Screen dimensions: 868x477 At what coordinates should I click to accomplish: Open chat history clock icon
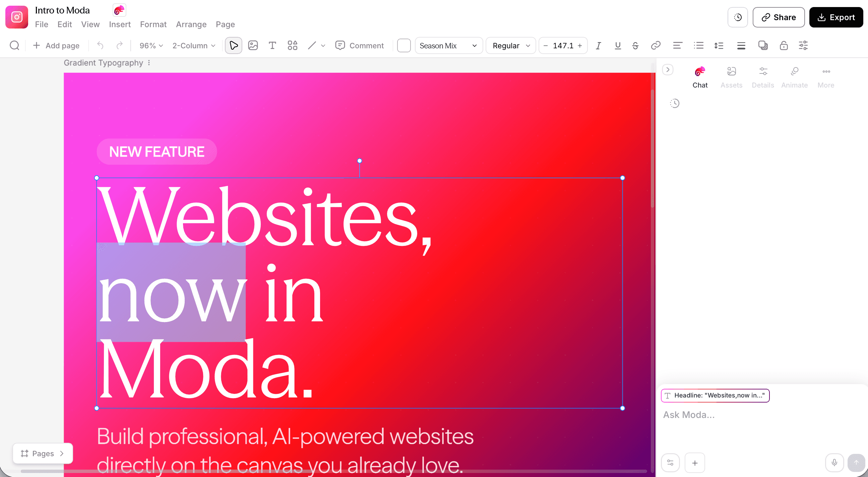tap(675, 103)
